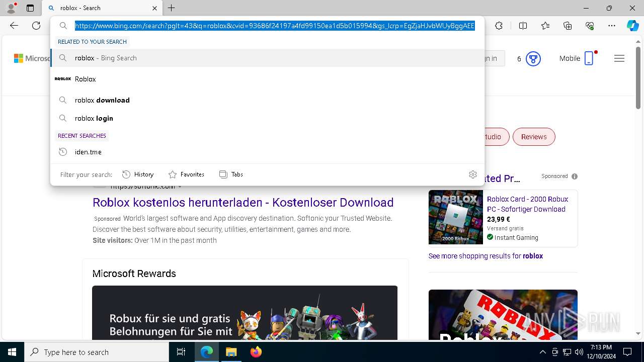Open the network status icon
Screen dimensions: 644x362
click(x=567, y=352)
